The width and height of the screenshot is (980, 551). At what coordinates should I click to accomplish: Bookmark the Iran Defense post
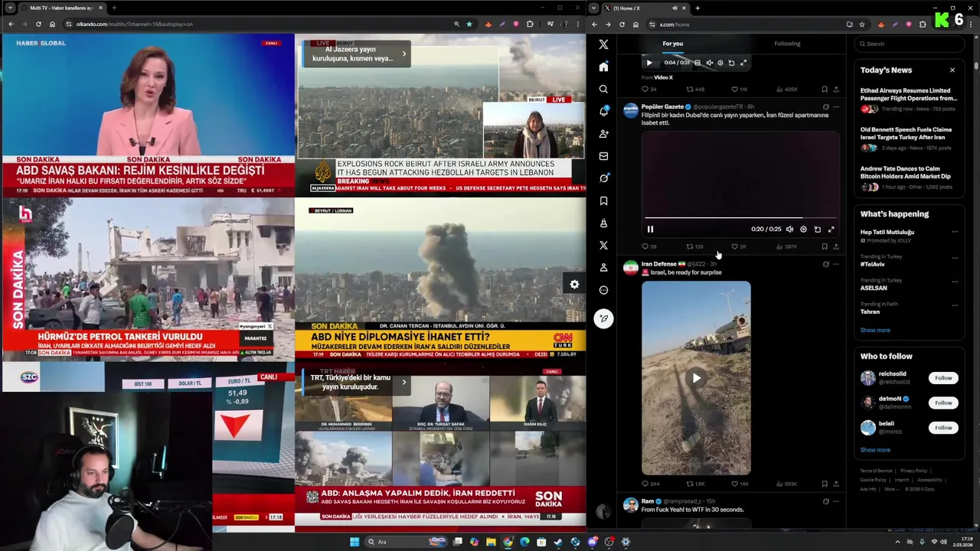(x=824, y=484)
